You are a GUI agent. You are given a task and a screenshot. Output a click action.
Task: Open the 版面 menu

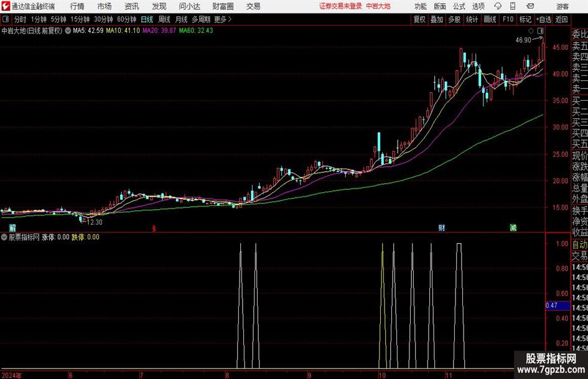440,6
